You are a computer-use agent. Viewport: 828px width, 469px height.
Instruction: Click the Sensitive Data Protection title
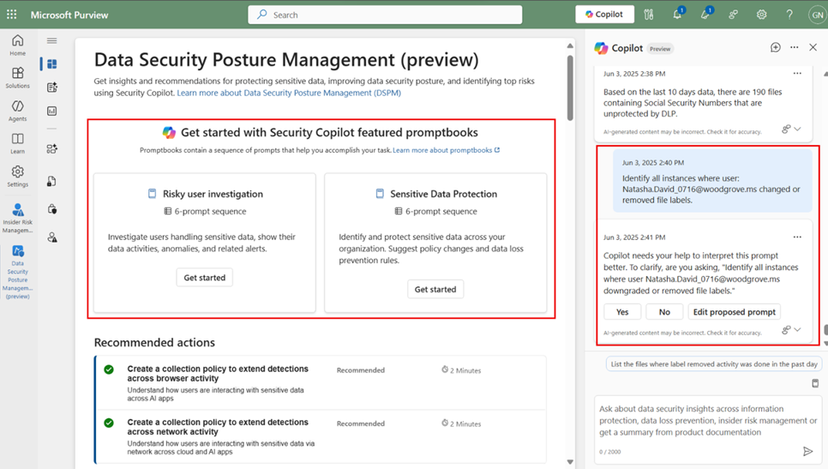click(x=444, y=194)
